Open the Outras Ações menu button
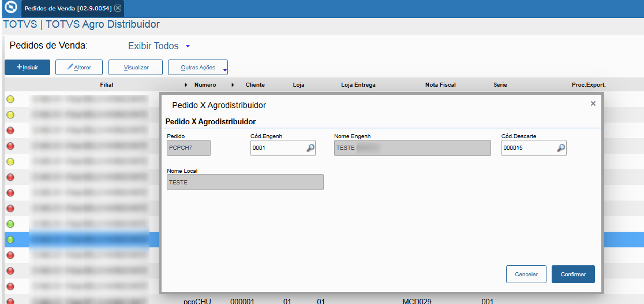 (x=198, y=68)
